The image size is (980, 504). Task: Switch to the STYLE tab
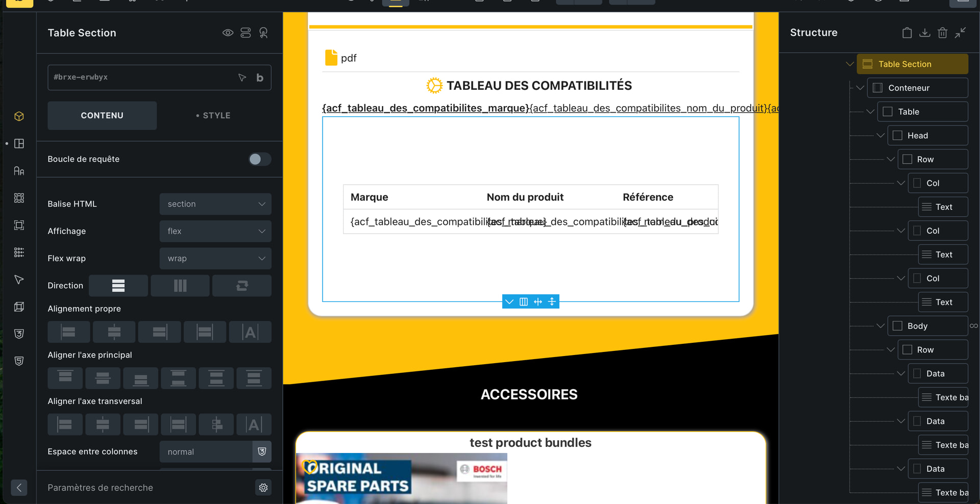pos(213,116)
